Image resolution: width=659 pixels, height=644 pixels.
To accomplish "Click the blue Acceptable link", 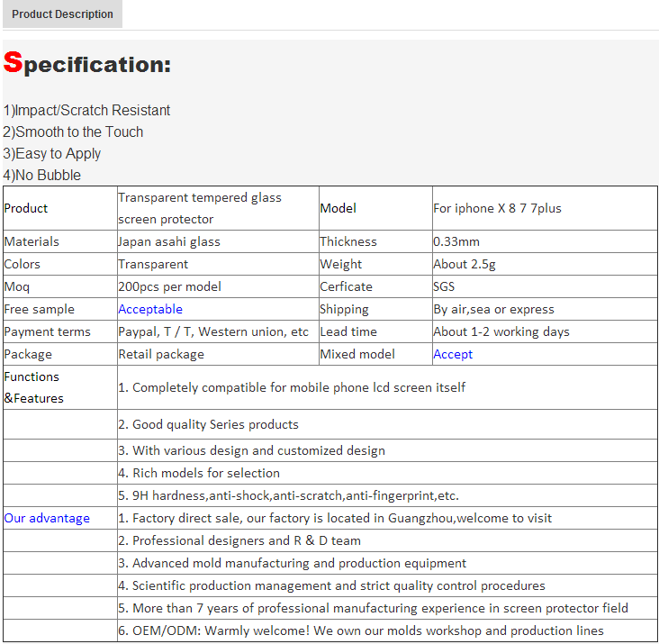I will pos(150,309).
